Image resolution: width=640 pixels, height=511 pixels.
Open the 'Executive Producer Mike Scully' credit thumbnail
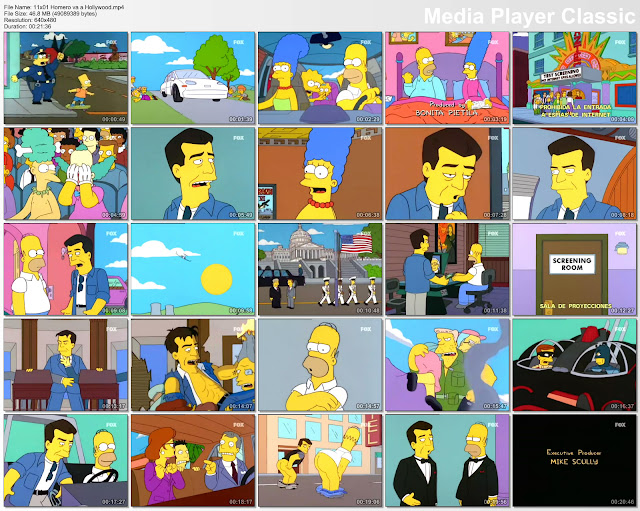pyautogui.click(x=575, y=460)
